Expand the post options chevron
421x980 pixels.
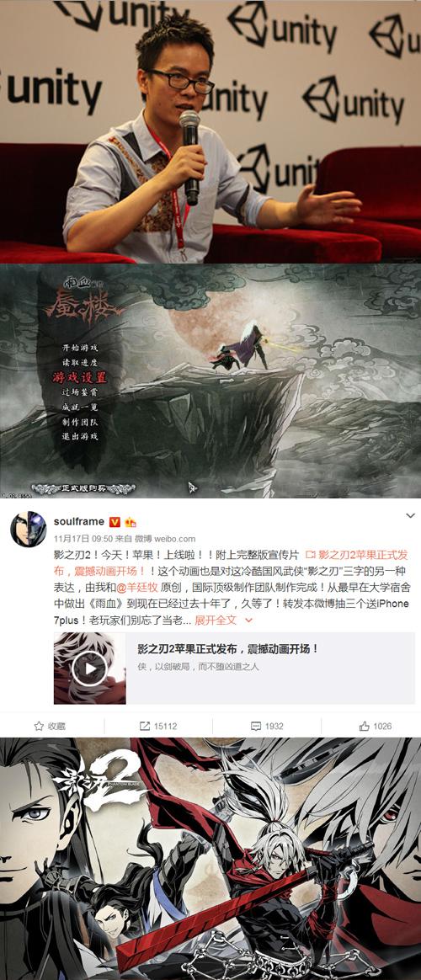410,515
